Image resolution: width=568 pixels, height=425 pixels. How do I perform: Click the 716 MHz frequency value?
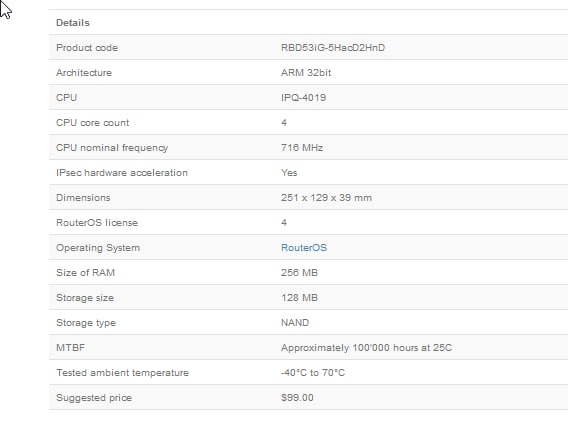pos(302,147)
